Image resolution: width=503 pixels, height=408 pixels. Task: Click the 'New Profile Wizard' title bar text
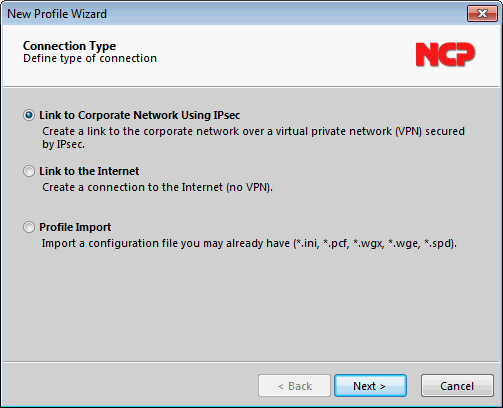pos(57,14)
